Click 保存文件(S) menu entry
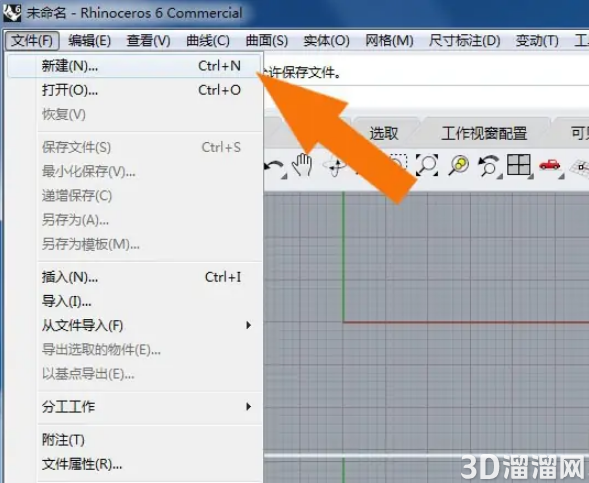 134,147
